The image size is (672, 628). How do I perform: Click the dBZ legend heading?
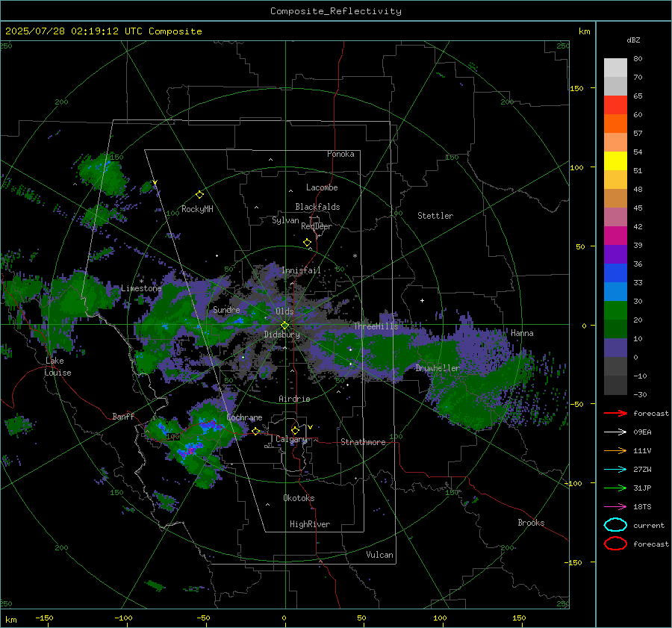[633, 40]
